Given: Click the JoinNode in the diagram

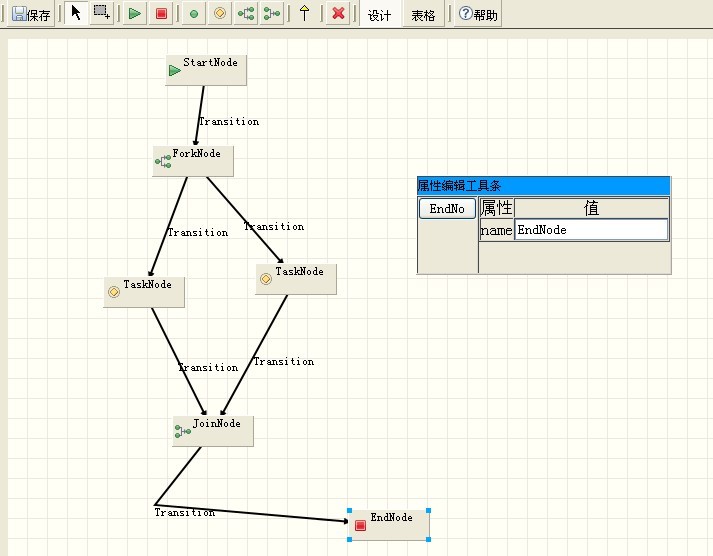Looking at the screenshot, I should [x=212, y=430].
